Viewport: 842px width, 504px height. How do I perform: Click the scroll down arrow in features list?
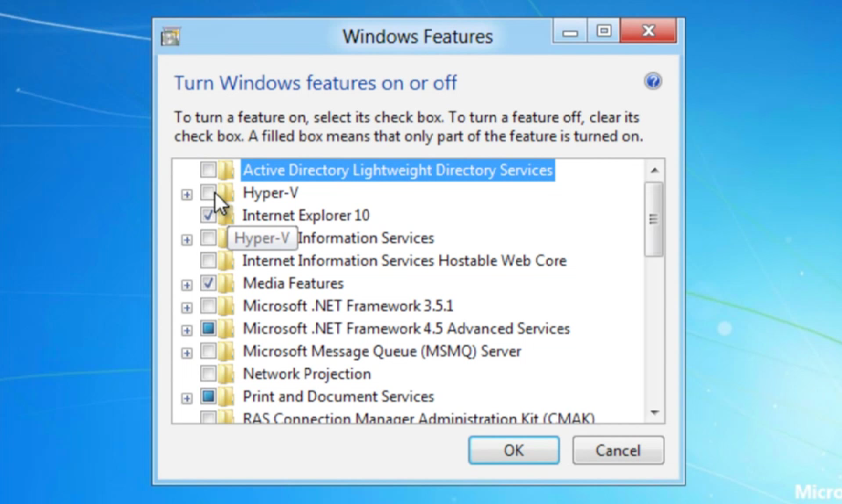coord(654,412)
